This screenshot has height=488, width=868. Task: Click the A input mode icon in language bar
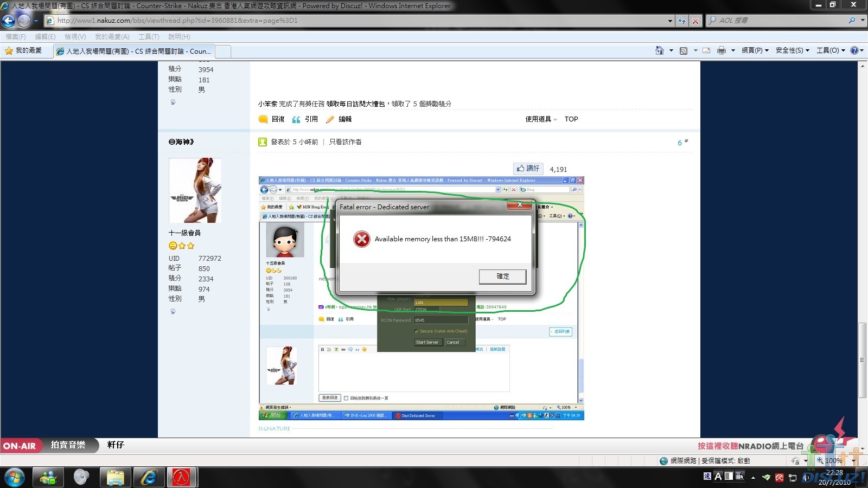coord(718,476)
